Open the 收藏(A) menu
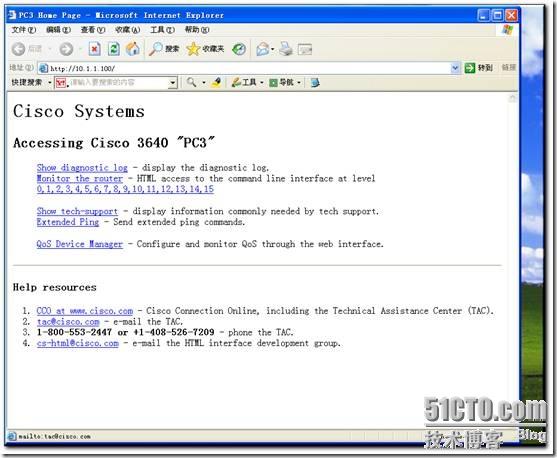This screenshot has height=458, width=557. (128, 30)
